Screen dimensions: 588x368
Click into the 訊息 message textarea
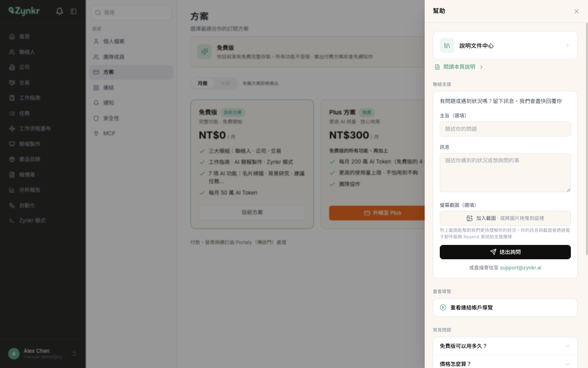tap(505, 173)
